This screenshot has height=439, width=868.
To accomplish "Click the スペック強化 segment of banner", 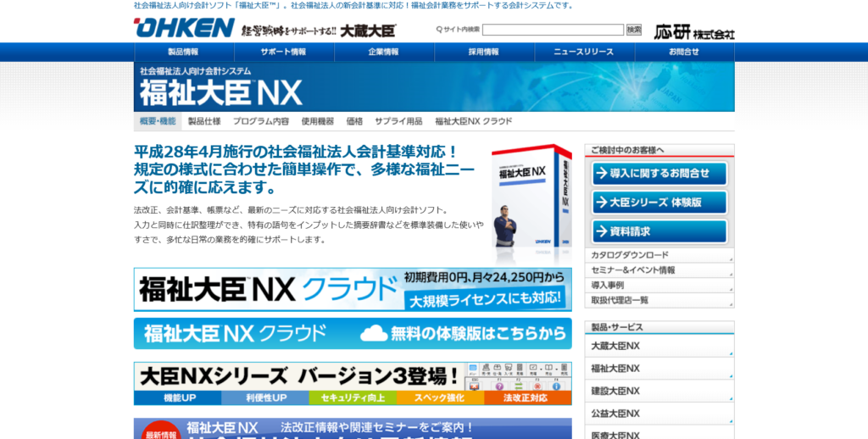I will tap(440, 398).
